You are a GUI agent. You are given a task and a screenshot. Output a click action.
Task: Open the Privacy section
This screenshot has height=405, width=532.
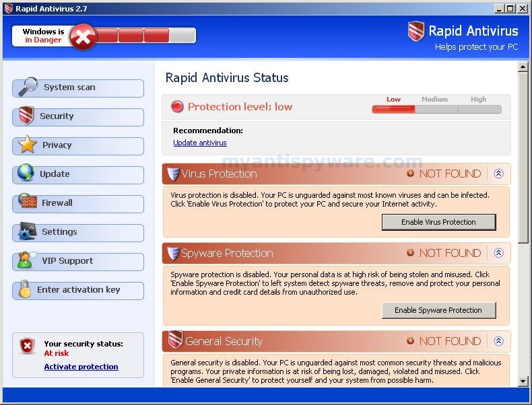78,146
